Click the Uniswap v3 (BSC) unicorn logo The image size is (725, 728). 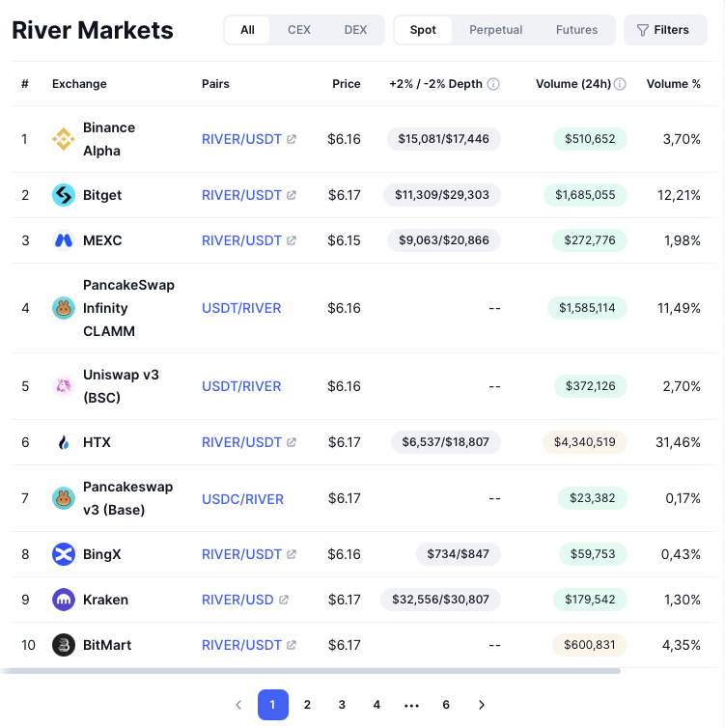pyautogui.click(x=64, y=386)
